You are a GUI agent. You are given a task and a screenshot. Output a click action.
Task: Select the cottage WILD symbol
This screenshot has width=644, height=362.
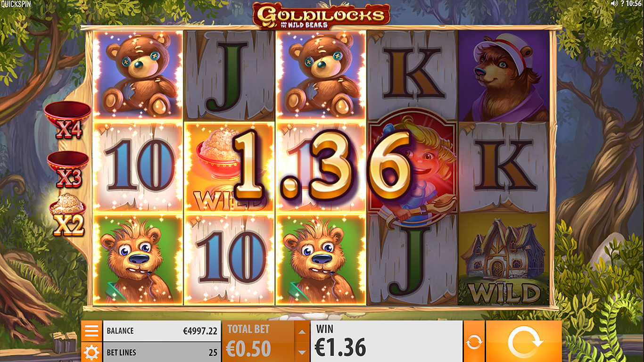coord(504,260)
